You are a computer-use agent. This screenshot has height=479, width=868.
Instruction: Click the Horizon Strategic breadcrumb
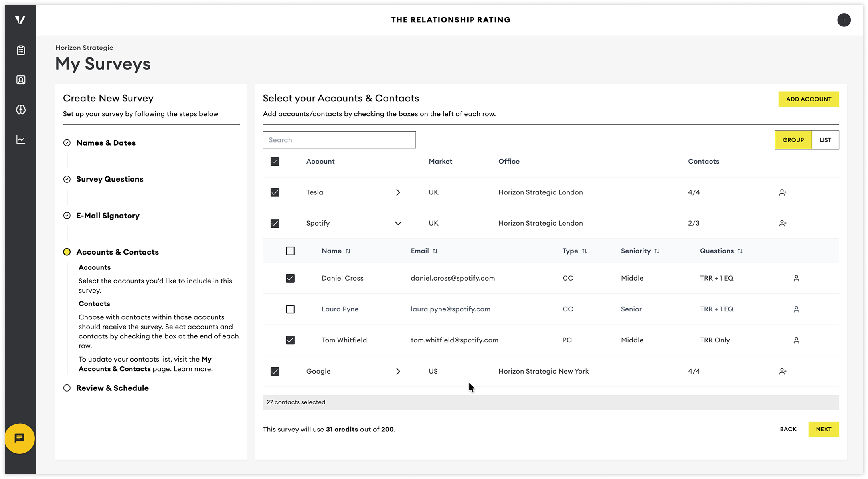tap(84, 48)
